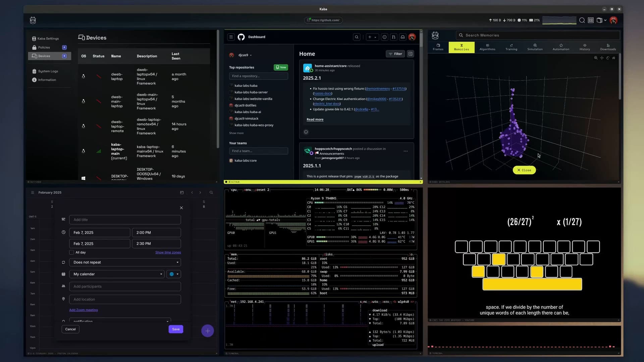This screenshot has width=644, height=362.
Task: Click Kaba top bar search icon
Action: pos(582,20)
